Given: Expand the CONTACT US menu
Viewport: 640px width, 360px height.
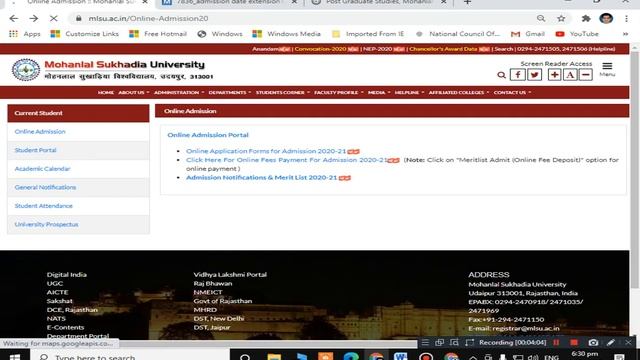Looking at the screenshot, I should 512,93.
